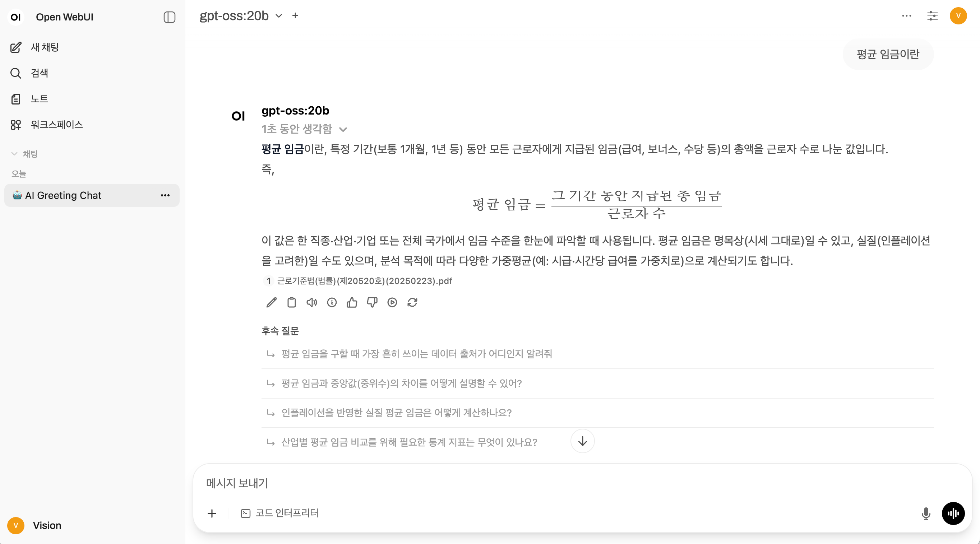980x544 pixels.
Task: Edit the response with pencil icon
Action: [271, 302]
